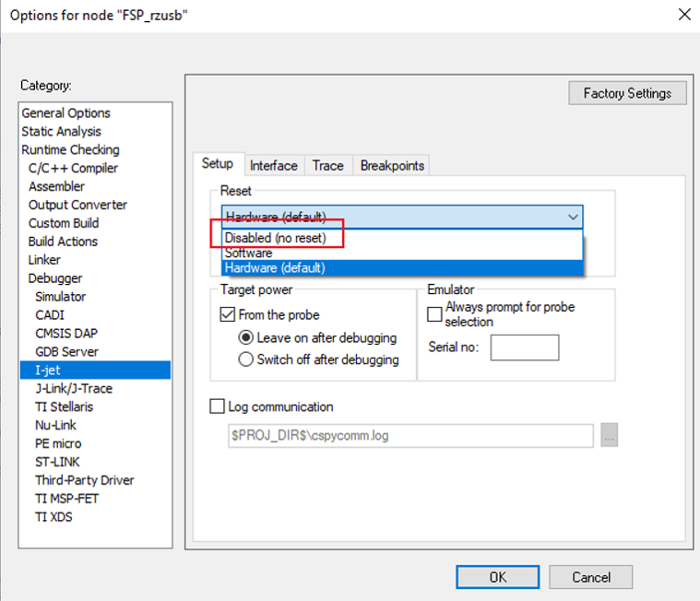Check the Log communication box

[x=218, y=407]
